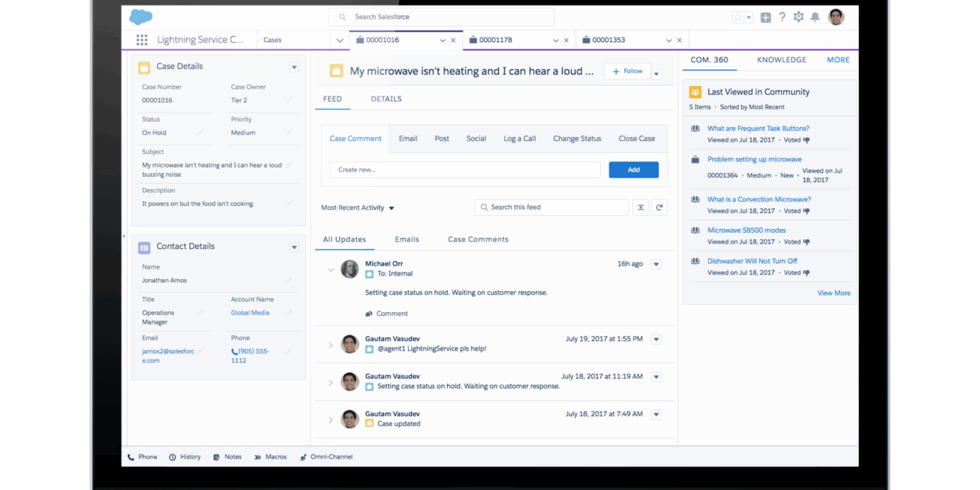The height and width of the screenshot is (490, 980).
Task: Click the View More link
Action: [x=834, y=292]
